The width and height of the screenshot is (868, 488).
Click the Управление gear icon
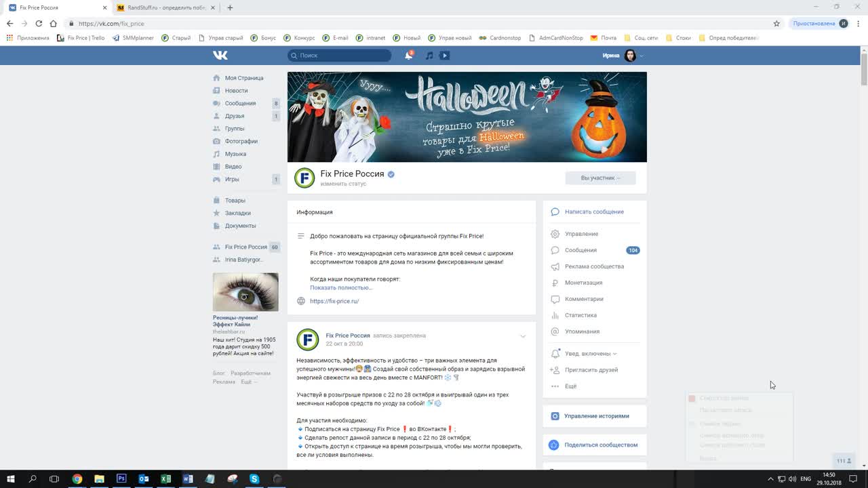click(x=555, y=234)
